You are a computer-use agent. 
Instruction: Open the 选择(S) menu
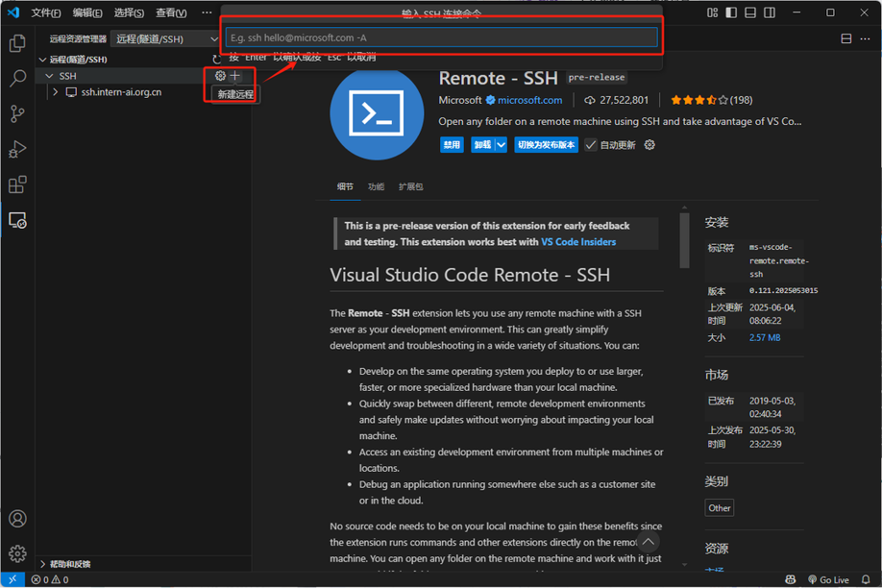click(130, 12)
